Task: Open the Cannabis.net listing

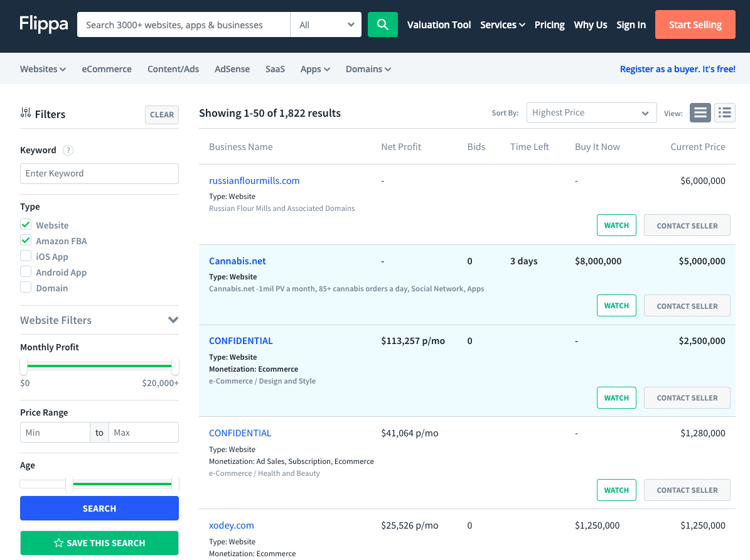Action: 237,261
